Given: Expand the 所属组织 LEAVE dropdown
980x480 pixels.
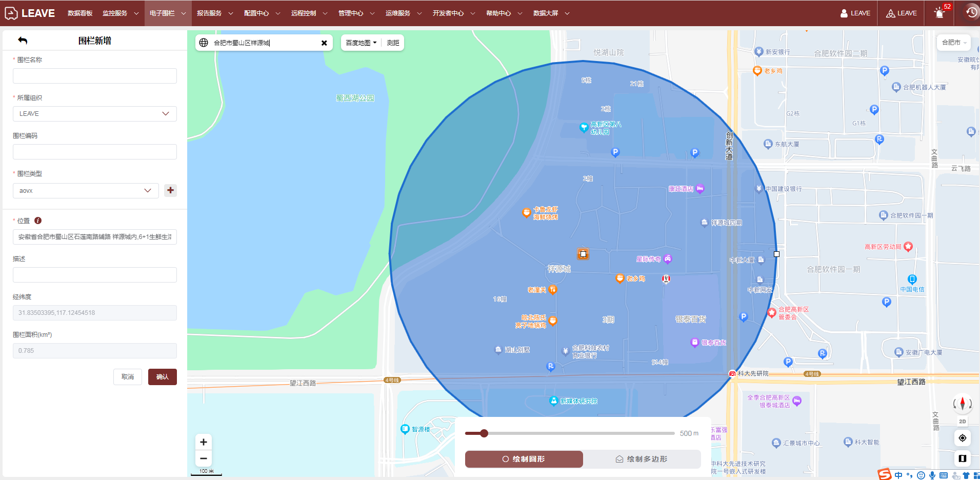Looking at the screenshot, I should pos(95,114).
